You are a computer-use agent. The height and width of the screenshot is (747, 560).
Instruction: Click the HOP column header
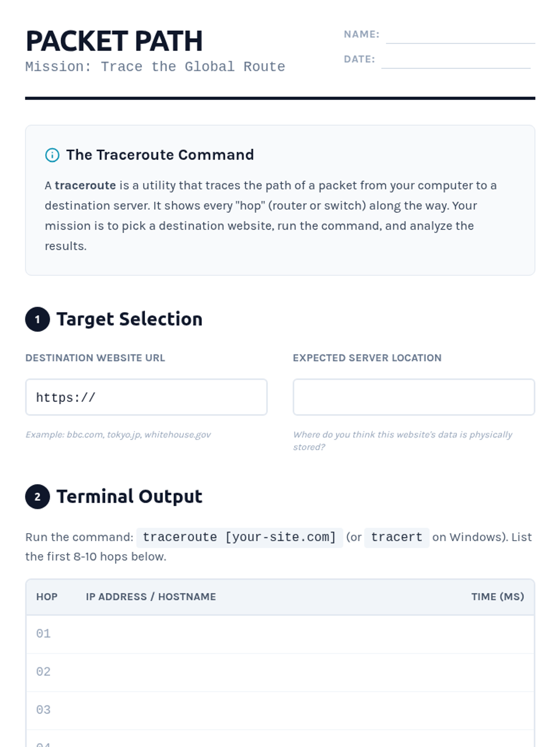pyautogui.click(x=47, y=597)
